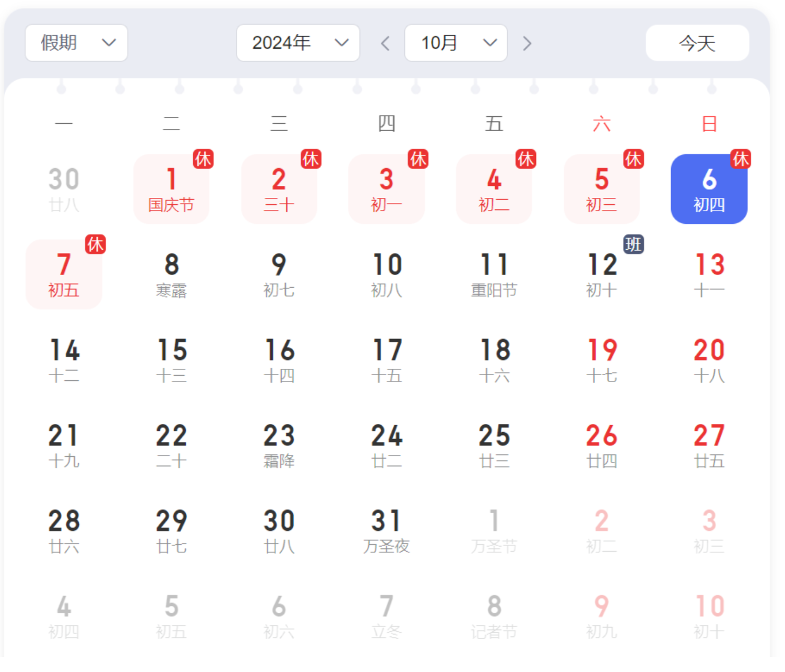Select November 5 初五
The width and height of the screenshot is (785, 672).
(x=171, y=617)
